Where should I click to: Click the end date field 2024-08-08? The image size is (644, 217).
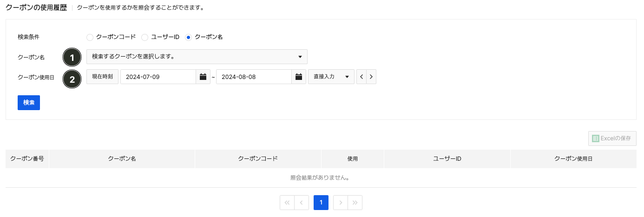(254, 77)
